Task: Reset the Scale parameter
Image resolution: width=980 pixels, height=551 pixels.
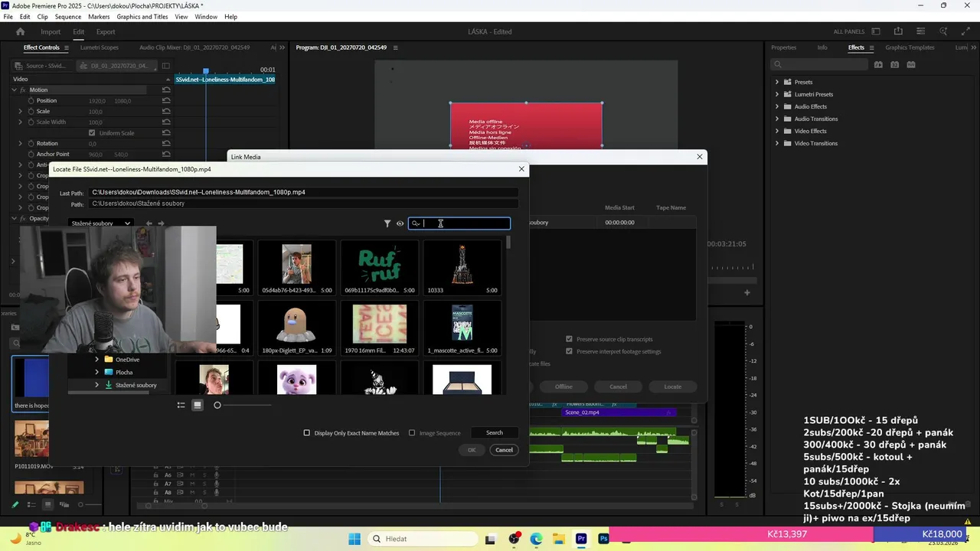Action: 166,111
